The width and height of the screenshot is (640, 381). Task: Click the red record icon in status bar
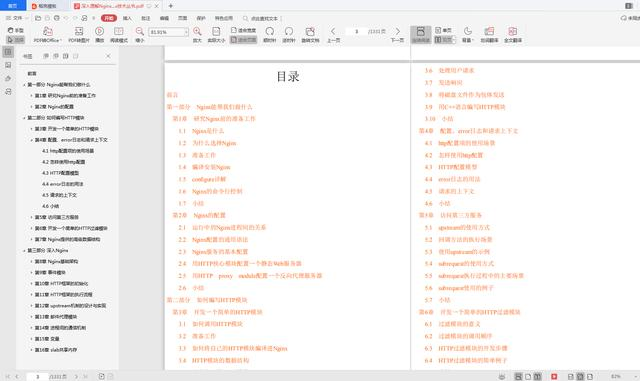coord(554,377)
